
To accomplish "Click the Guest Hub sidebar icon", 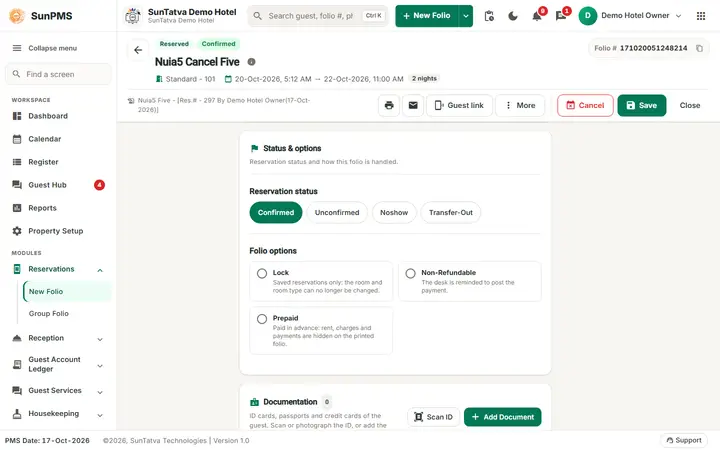I will [x=17, y=185].
